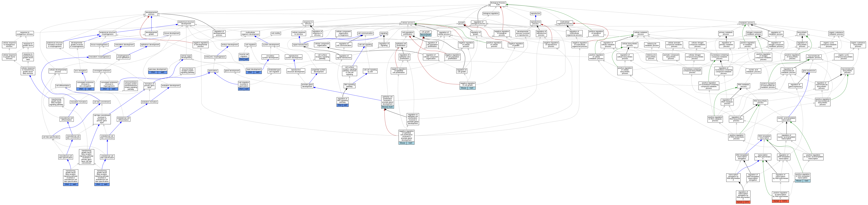Click 'positive regulation of macromolecule biosynthetic process' node
Viewport: 868px width, 205px height.
[x=822, y=102]
